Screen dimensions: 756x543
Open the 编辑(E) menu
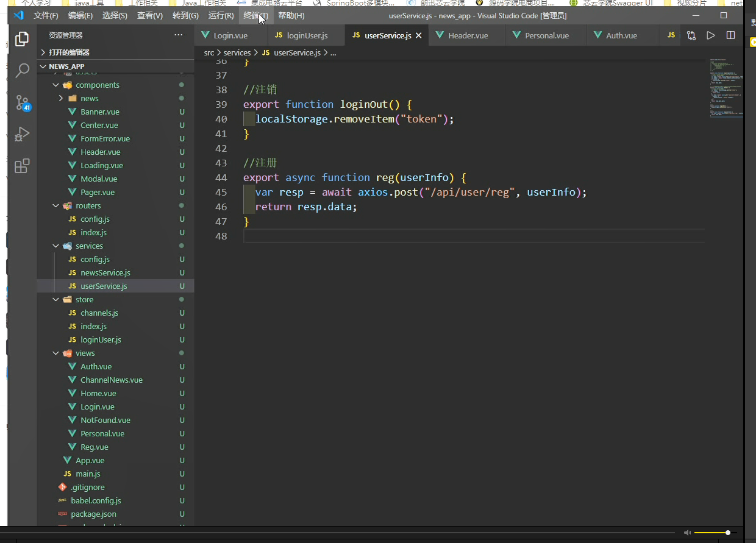pyautogui.click(x=80, y=15)
